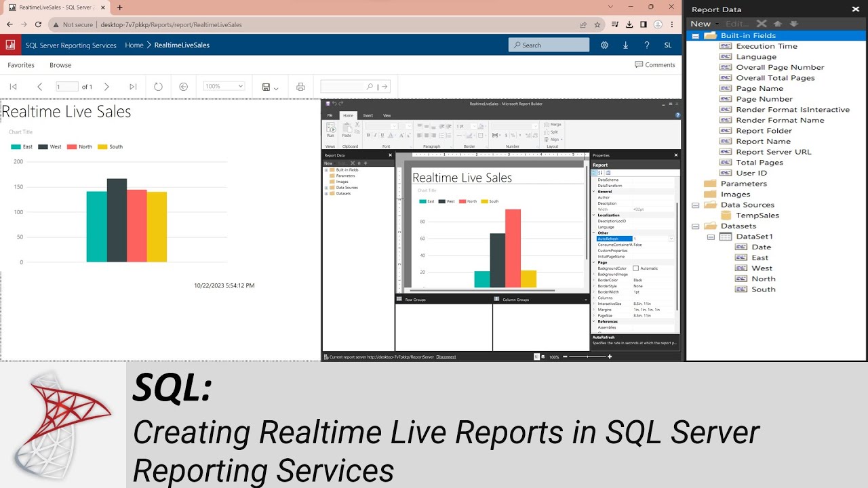Open Column Groups dropdown arrow
The height and width of the screenshot is (488, 868).
(586, 299)
